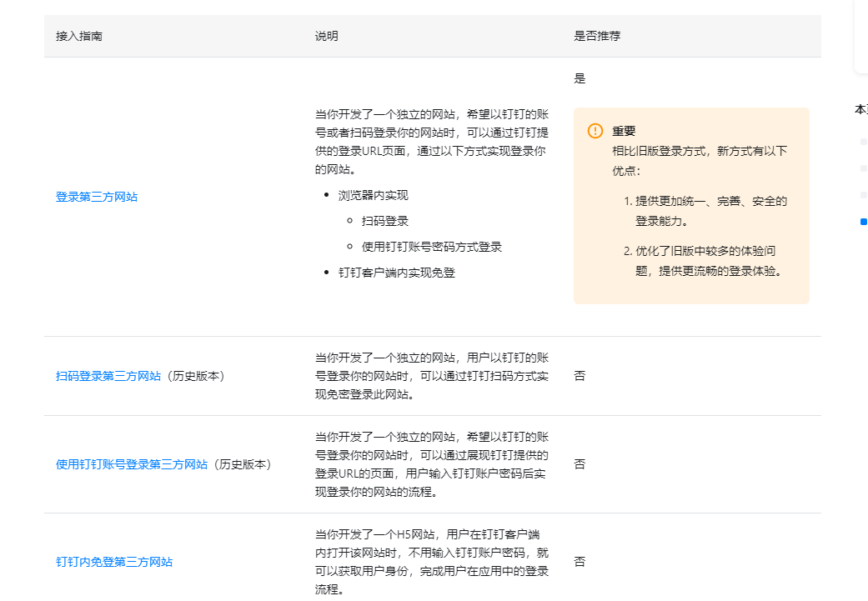Click the 扫码登录 sub-bullet item
Viewport: 868px width, 601px height.
pyautogui.click(x=384, y=222)
